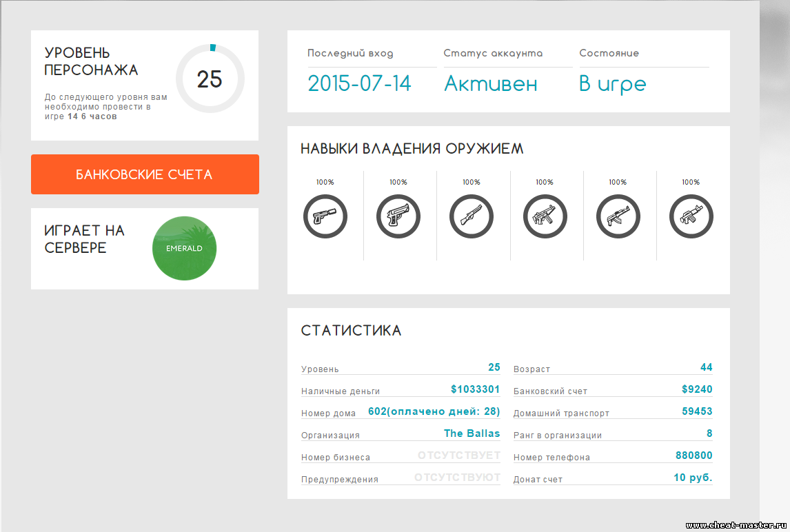Click the bank account value $9240

coord(697,389)
